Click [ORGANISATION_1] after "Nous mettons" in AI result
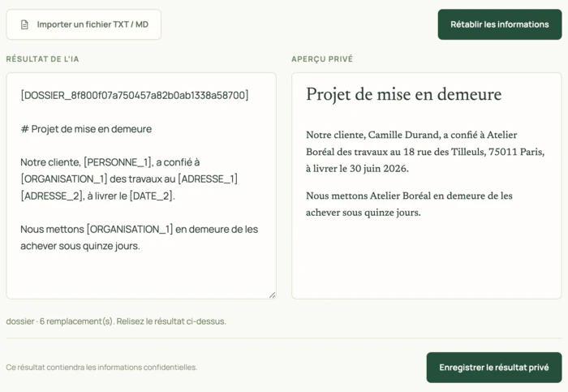This screenshot has width=568, height=392. [130, 230]
